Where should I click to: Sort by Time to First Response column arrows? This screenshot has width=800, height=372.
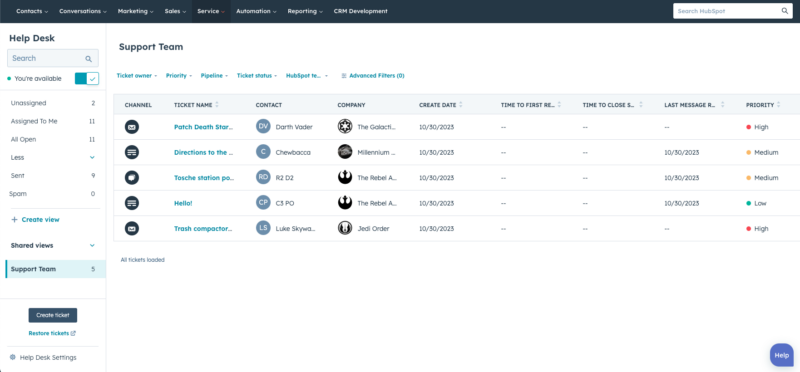[559, 105]
